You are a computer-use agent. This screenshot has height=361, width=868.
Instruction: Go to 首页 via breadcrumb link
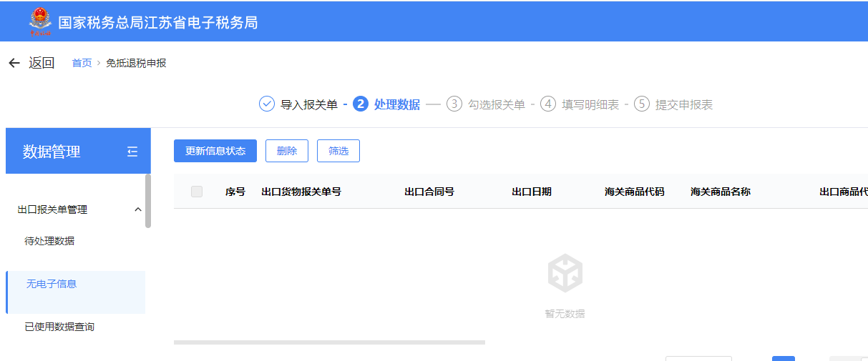point(82,63)
